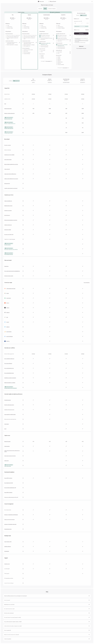Click the Zapier integrations icon
The width and height of the screenshot is (94, 644).
(5, 289)
